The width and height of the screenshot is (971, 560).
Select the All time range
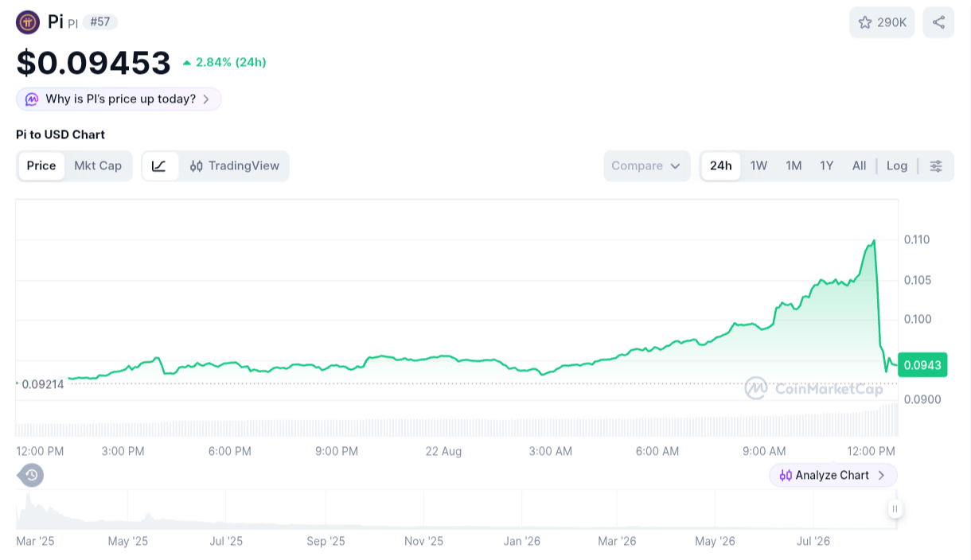[x=859, y=166]
